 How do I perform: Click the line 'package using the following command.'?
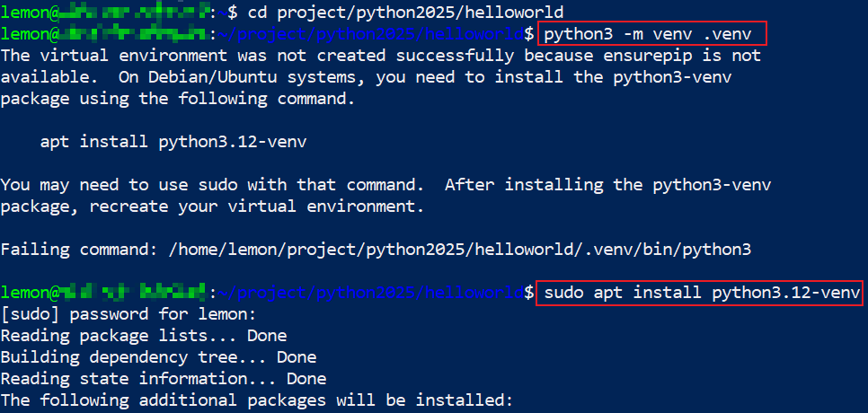pyautogui.click(x=177, y=99)
